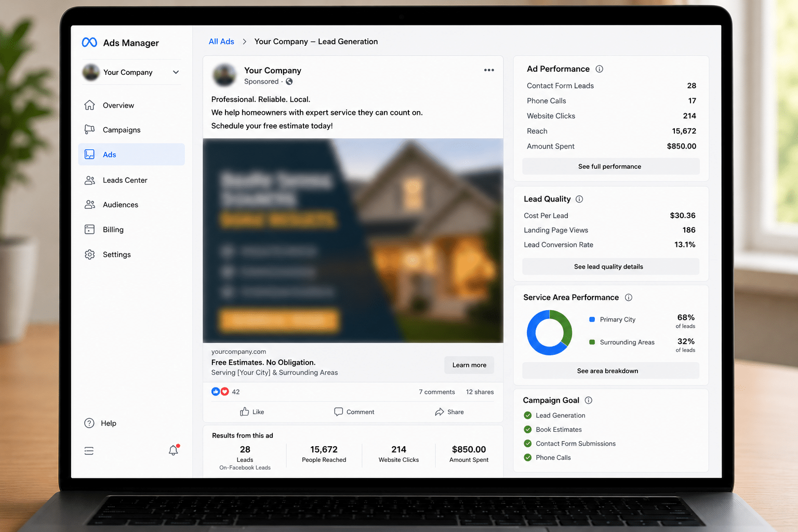Click the 214 Website Clicks result

399,449
